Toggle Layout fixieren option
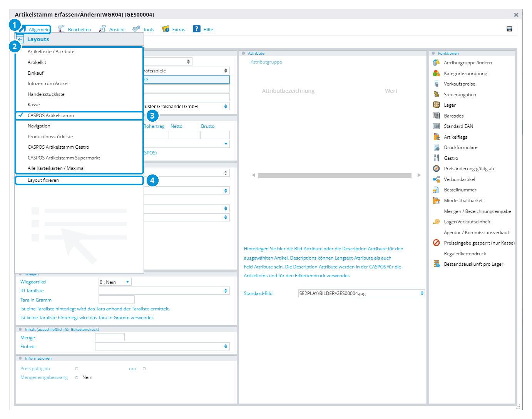532x419 pixels. pos(79,180)
